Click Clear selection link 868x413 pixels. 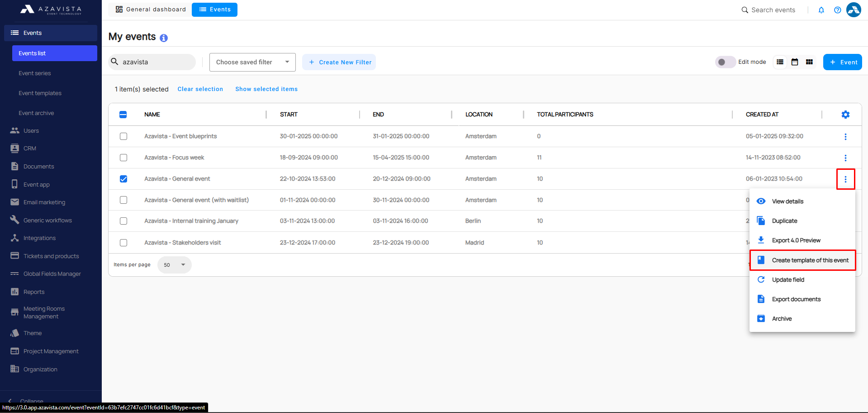(x=200, y=89)
